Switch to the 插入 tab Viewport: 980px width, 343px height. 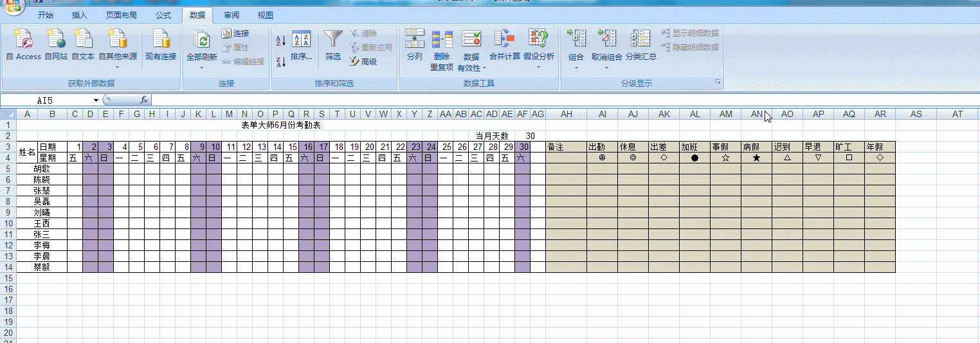pyautogui.click(x=80, y=15)
